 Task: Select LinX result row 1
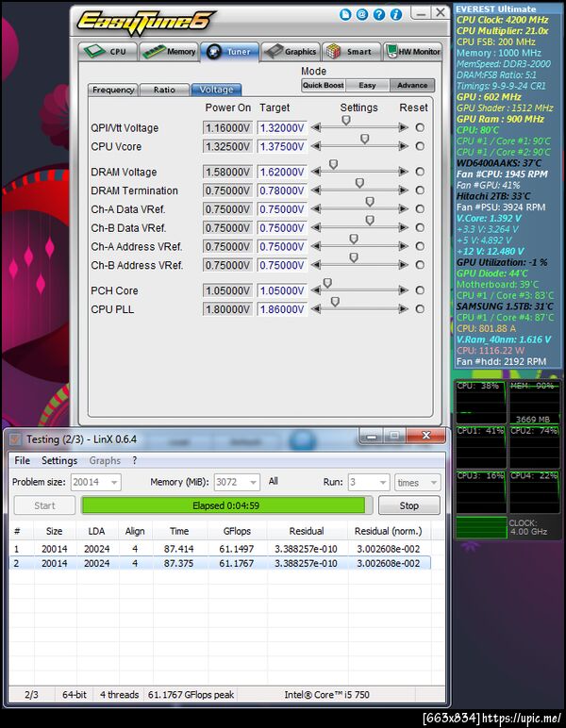(x=219, y=549)
